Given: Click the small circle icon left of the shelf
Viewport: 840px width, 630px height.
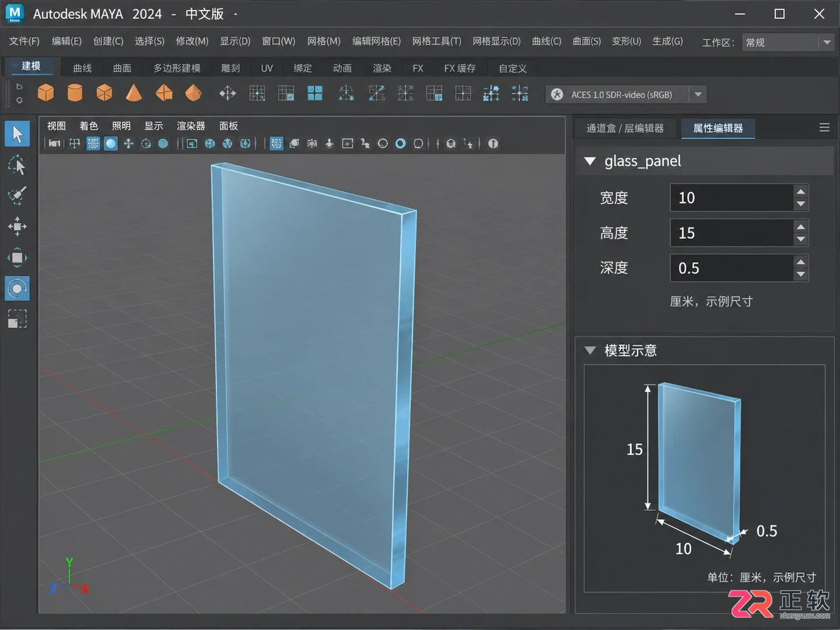Looking at the screenshot, I should tap(19, 100).
